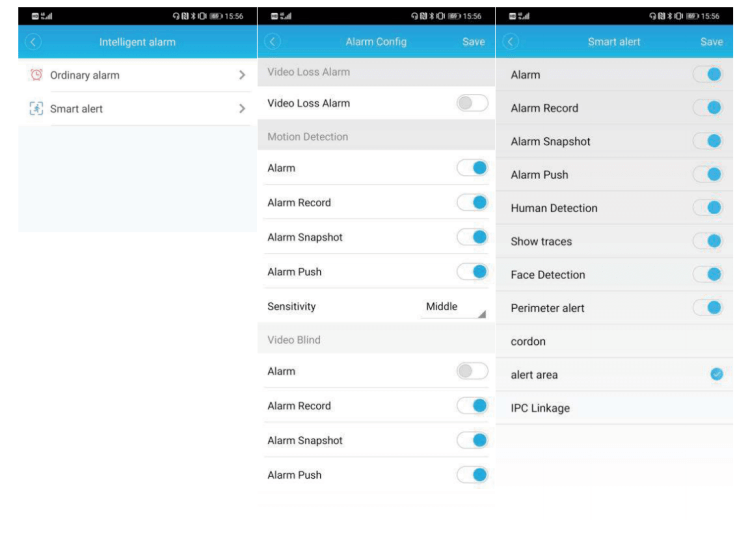
Task: Select the cordon option
Action: pos(614,341)
